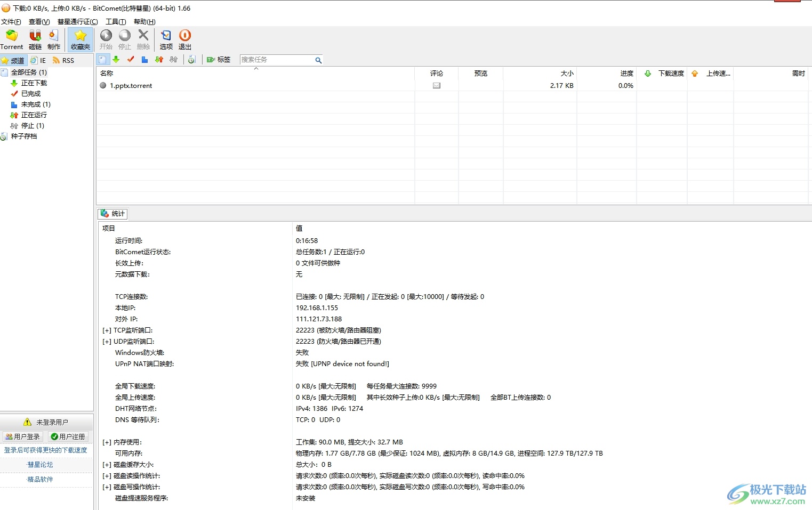Open a Torrent file via toolbar
812x510 pixels.
click(12, 40)
